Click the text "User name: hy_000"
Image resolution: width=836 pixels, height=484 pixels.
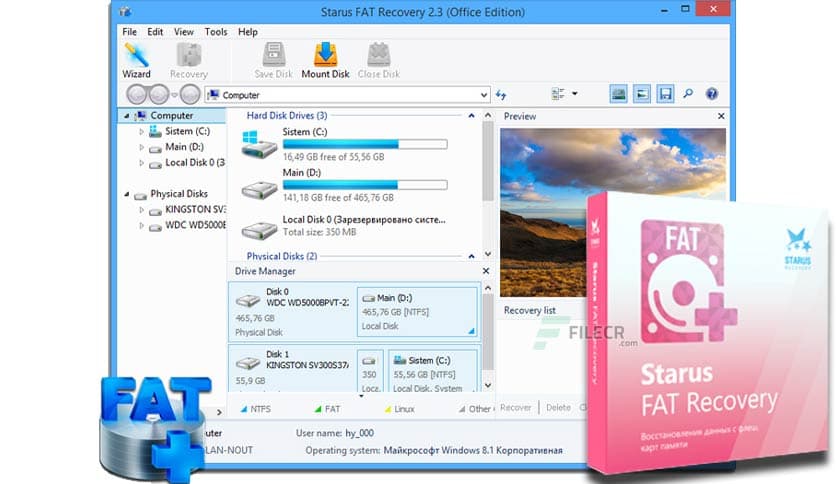335,433
